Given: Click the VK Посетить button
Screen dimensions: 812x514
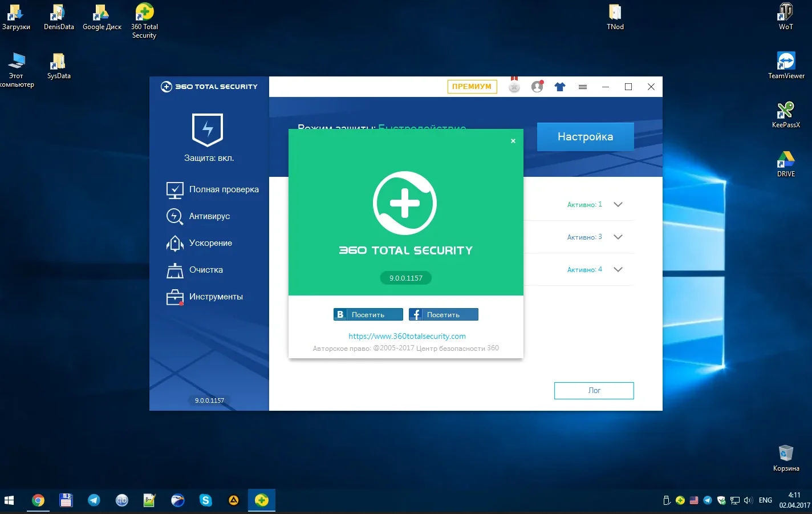Looking at the screenshot, I should tap(368, 314).
